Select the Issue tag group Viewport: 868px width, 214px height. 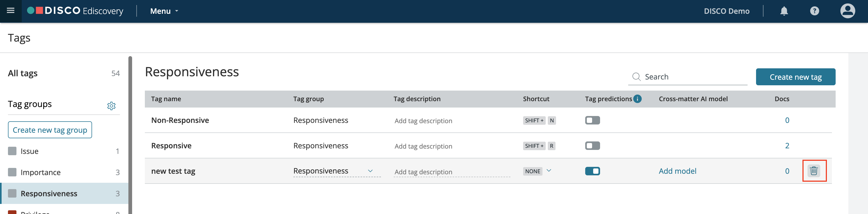pyautogui.click(x=64, y=151)
